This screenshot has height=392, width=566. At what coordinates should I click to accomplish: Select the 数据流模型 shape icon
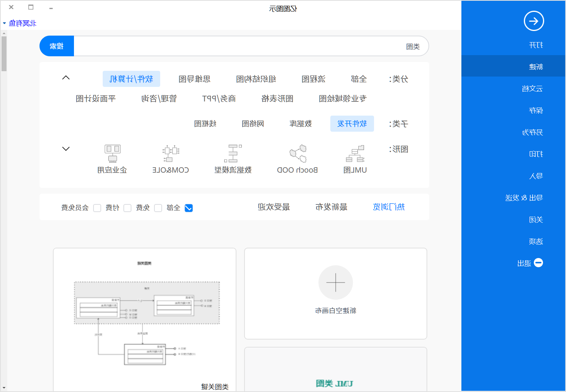pyautogui.click(x=233, y=154)
